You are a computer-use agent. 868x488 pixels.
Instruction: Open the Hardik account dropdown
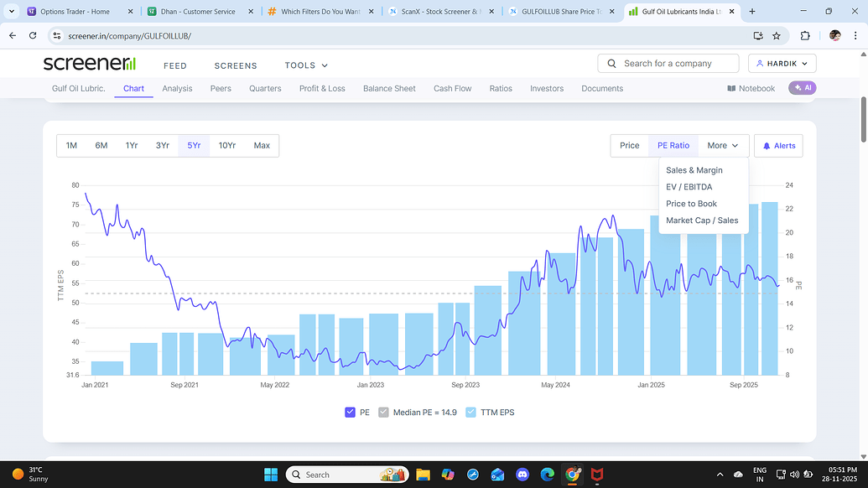pos(782,64)
